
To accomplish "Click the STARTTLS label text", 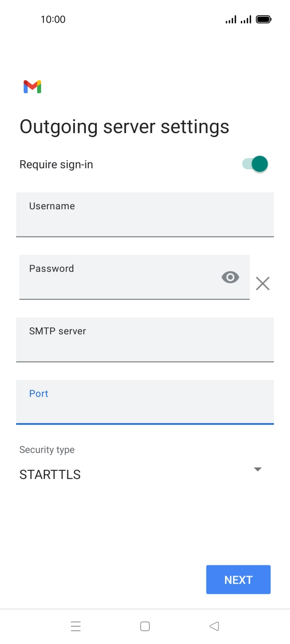I will 49,474.
